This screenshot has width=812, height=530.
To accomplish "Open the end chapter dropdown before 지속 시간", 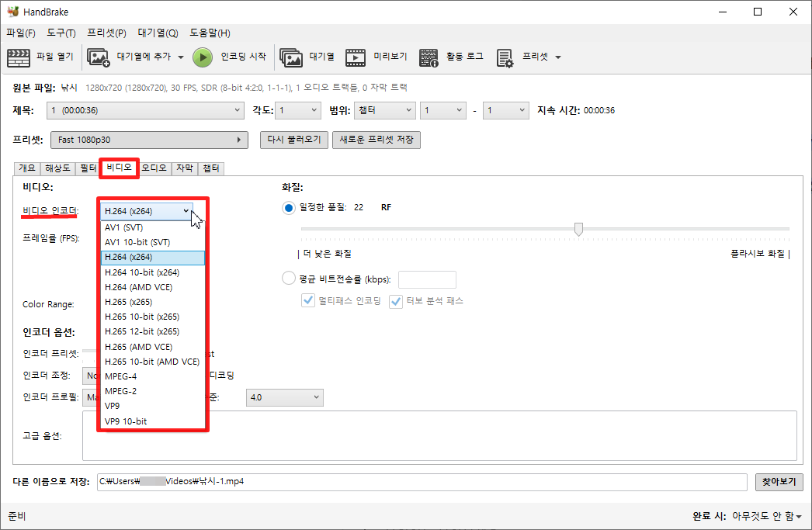I will tap(506, 110).
